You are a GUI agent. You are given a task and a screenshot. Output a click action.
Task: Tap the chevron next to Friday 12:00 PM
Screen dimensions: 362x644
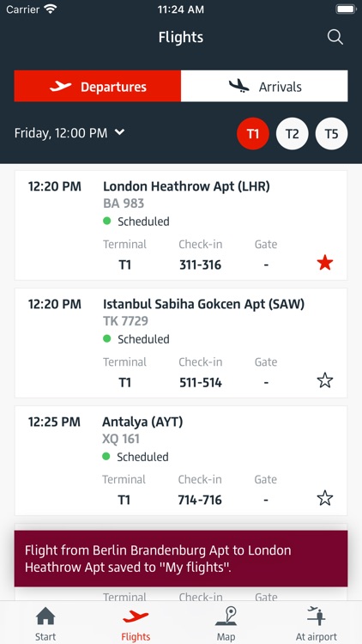tap(119, 132)
